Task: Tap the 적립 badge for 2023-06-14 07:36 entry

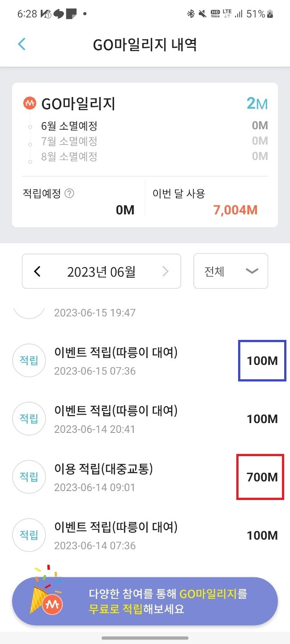Action: click(x=29, y=535)
